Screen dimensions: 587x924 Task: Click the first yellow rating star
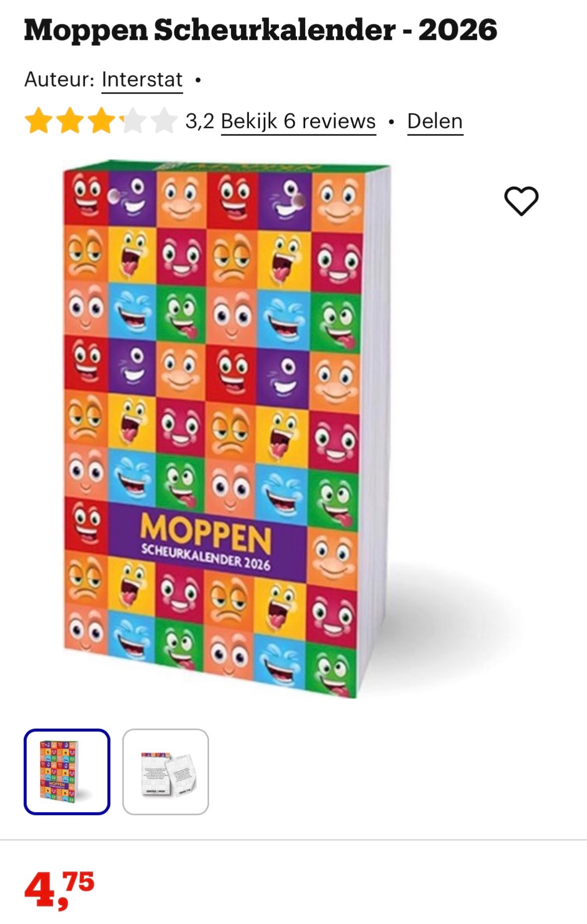[39, 121]
